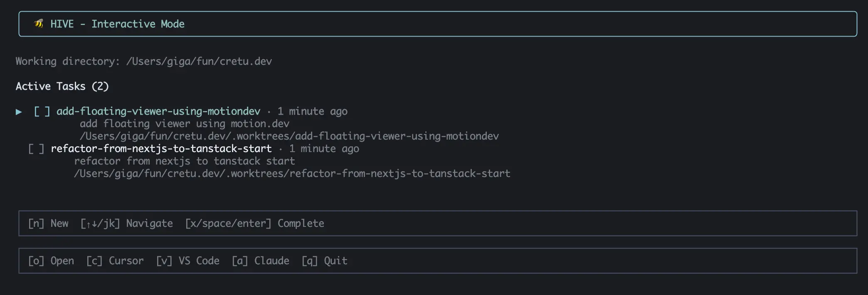The width and height of the screenshot is (868, 295).
Task: Click the 'add floating viewer using motion.dev' description
Action: pos(184,124)
